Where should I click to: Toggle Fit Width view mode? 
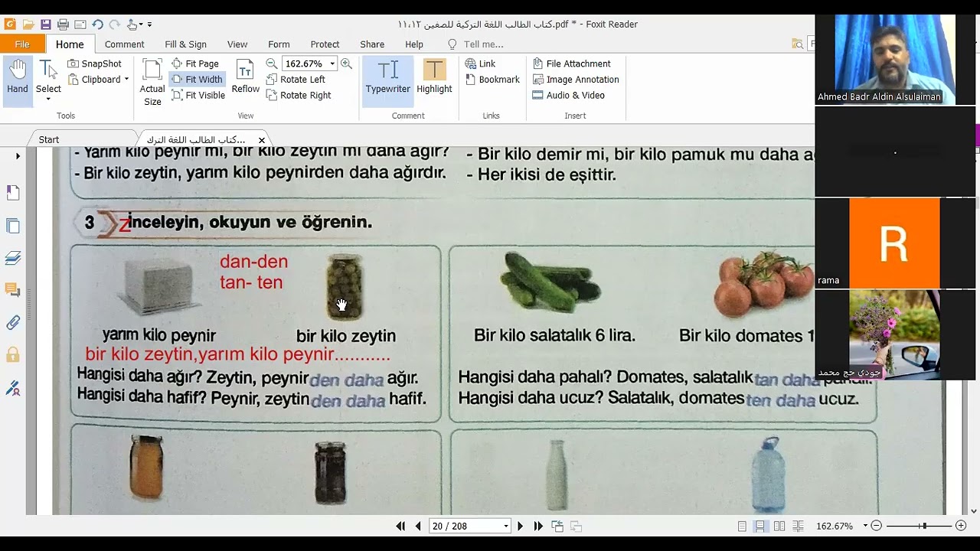(197, 80)
